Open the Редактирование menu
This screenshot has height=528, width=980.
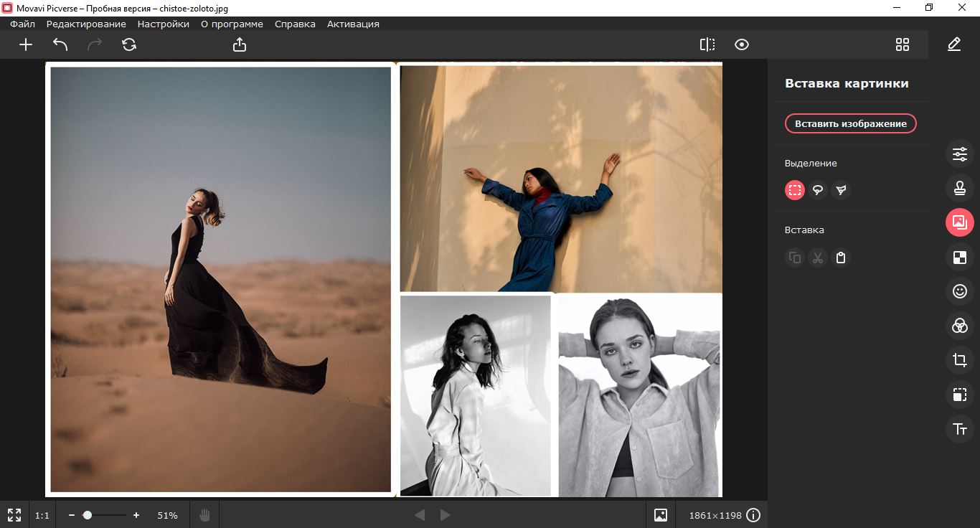point(86,24)
